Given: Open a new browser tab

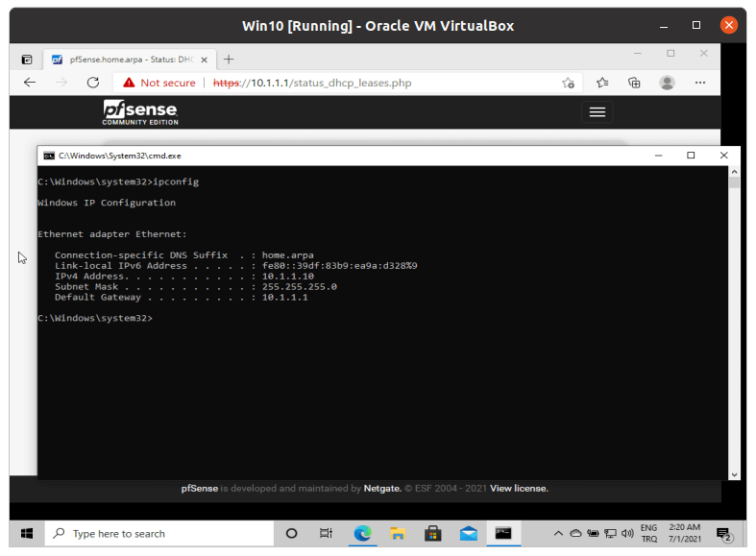Looking at the screenshot, I should point(229,59).
